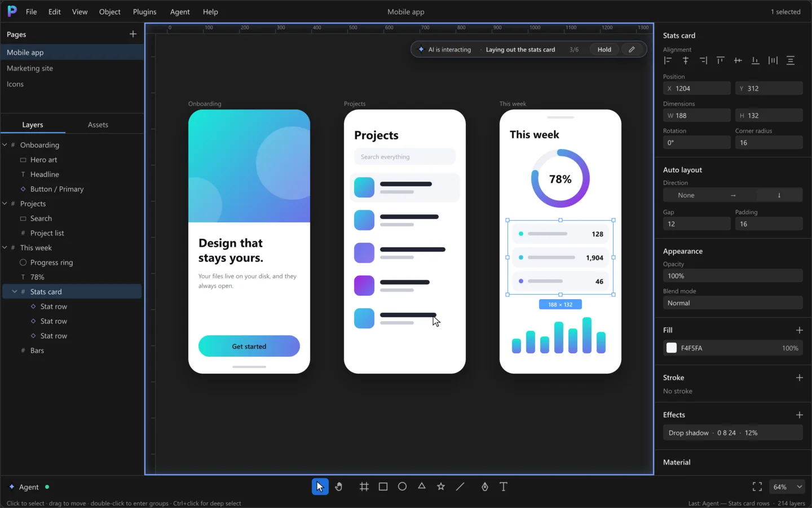Click the Opacity 100% field
This screenshot has height=508, width=812.
[732, 276]
